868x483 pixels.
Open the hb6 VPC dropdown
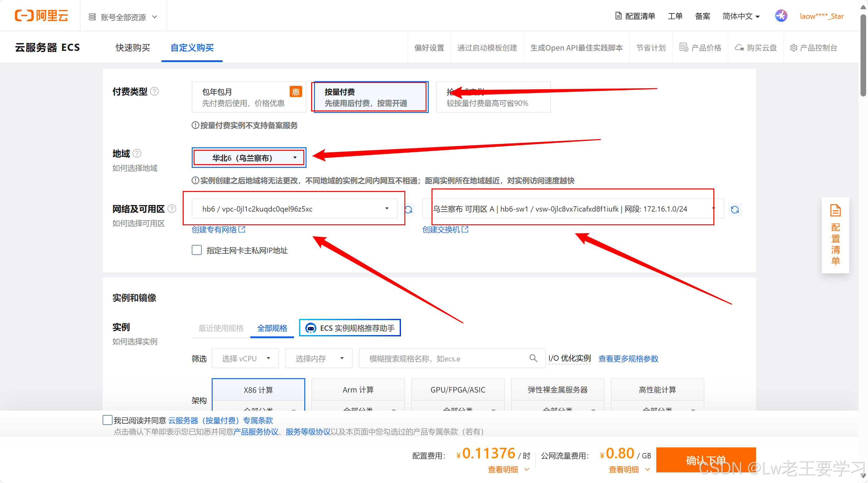(x=294, y=209)
